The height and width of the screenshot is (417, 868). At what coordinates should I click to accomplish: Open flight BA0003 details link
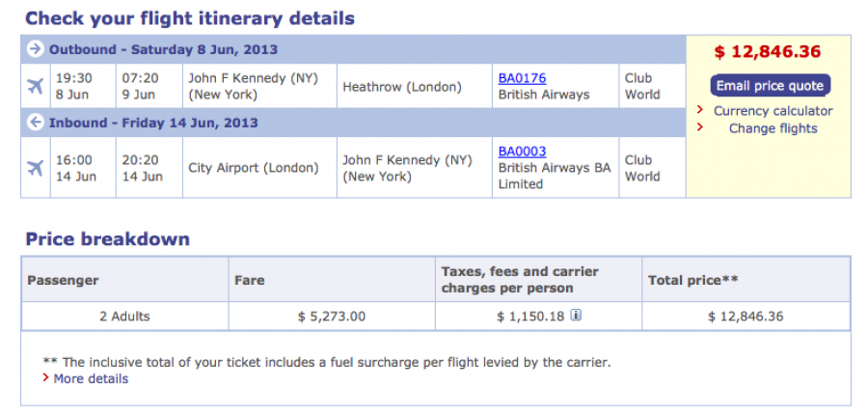click(x=522, y=152)
